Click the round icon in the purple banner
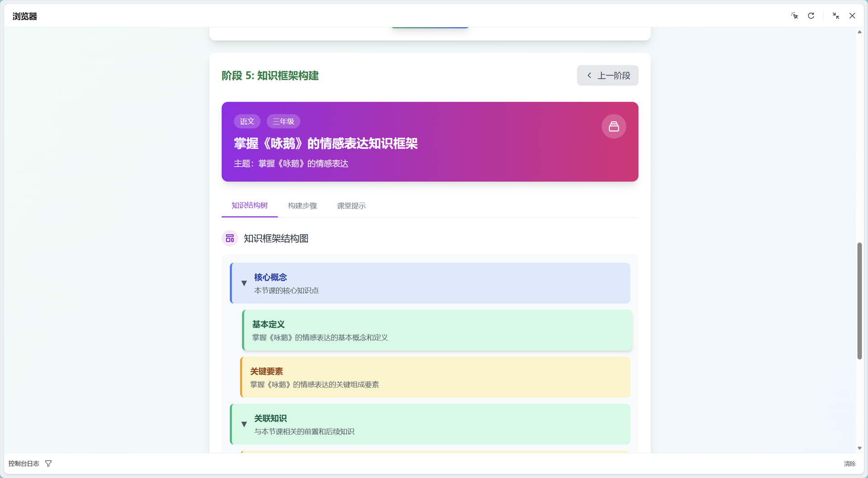The image size is (868, 478). [x=613, y=127]
